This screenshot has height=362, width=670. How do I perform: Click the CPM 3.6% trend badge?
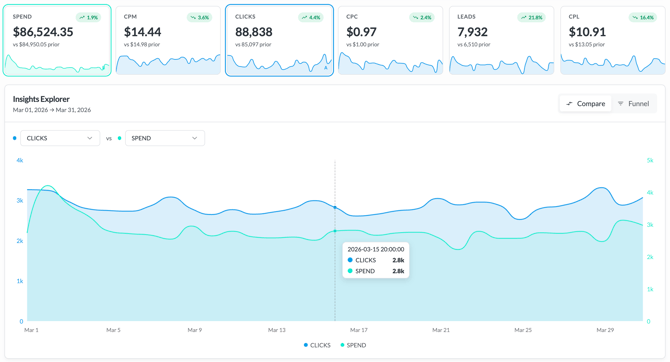200,18
